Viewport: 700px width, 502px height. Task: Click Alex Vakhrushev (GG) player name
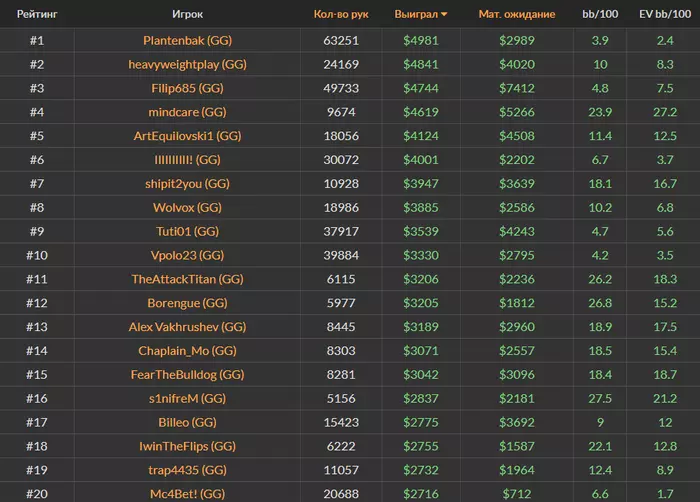coord(188,327)
